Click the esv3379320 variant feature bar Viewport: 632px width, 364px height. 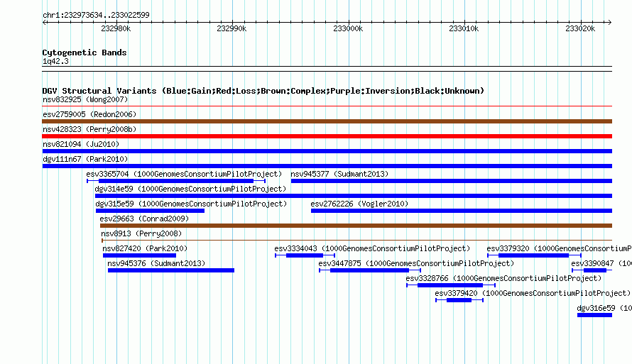534,255
